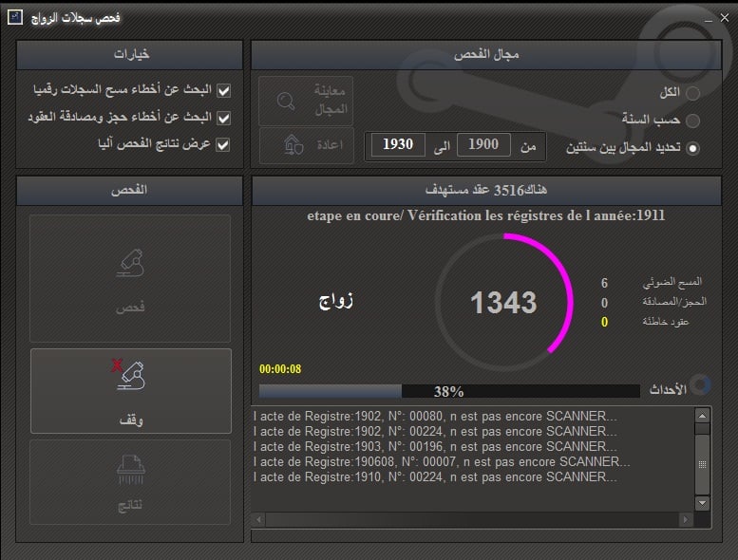Stop the scan with the وقف button

130,389
